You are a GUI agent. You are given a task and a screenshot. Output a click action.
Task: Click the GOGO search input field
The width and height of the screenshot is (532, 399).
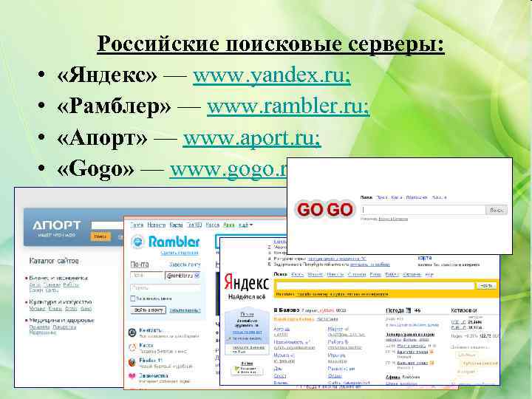point(423,210)
